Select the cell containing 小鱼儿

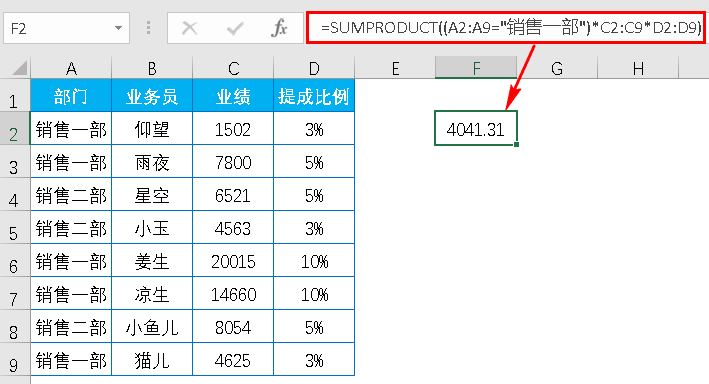coord(152,327)
